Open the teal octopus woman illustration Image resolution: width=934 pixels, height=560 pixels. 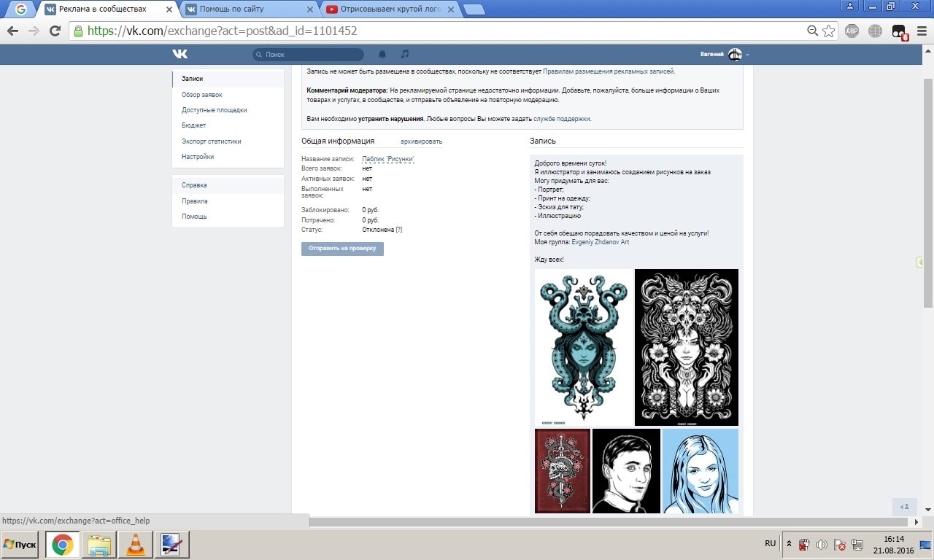pyautogui.click(x=584, y=347)
